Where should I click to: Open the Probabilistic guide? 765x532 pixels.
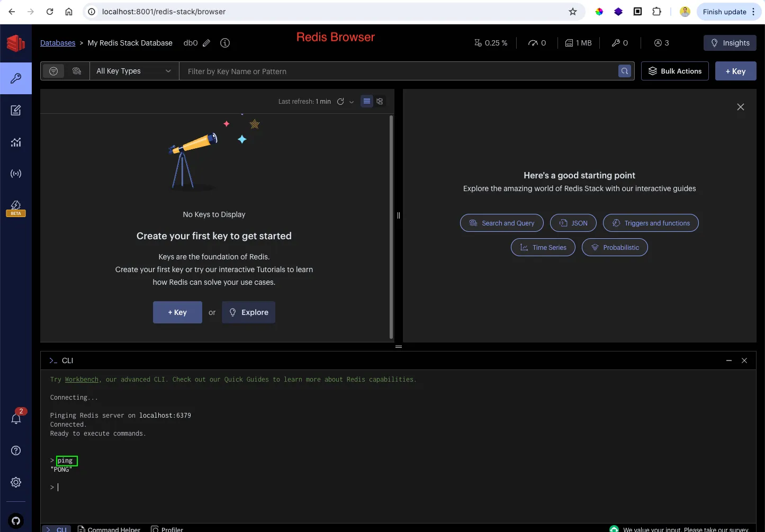click(615, 247)
